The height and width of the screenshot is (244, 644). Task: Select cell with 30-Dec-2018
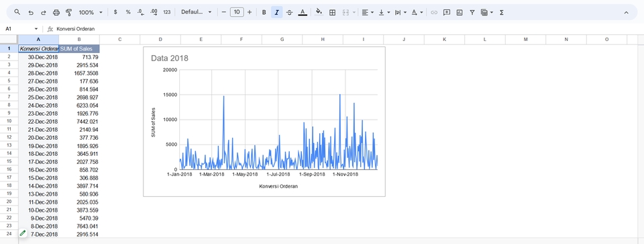pos(38,56)
